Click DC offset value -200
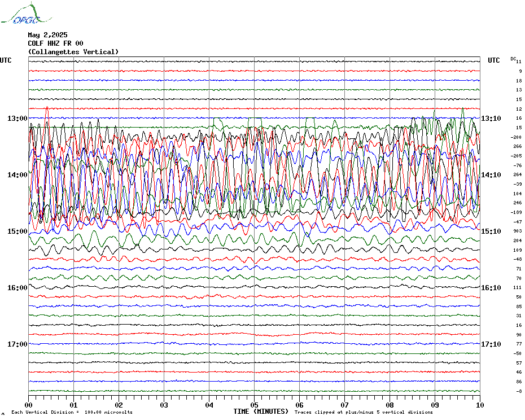 click(517, 137)
